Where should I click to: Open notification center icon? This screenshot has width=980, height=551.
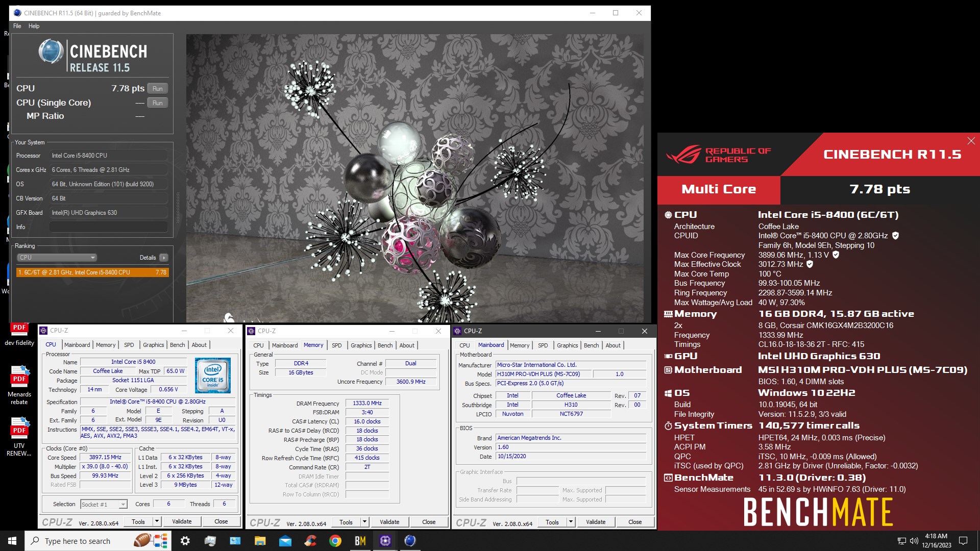963,541
